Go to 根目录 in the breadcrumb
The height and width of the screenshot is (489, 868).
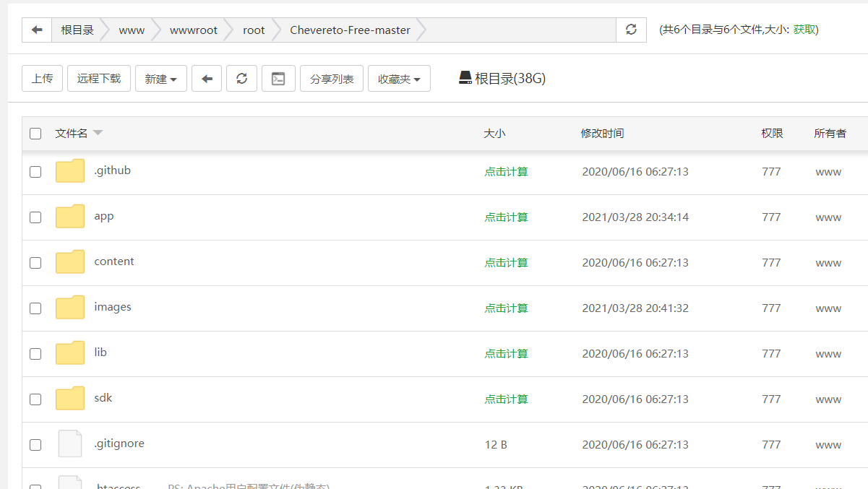click(x=77, y=30)
